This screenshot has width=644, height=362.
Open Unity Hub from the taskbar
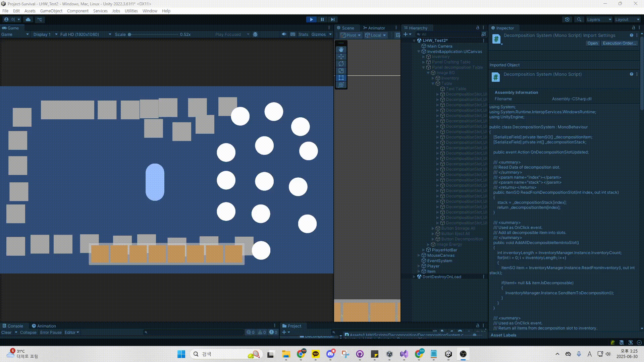(x=448, y=354)
